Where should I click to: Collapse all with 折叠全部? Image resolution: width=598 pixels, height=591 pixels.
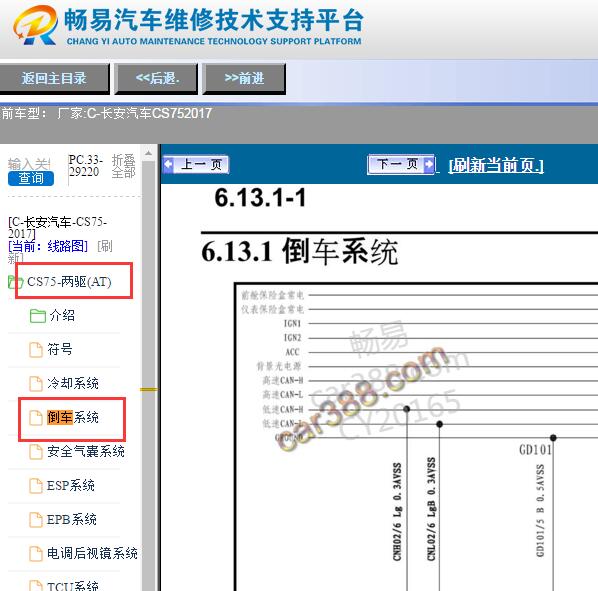(124, 166)
